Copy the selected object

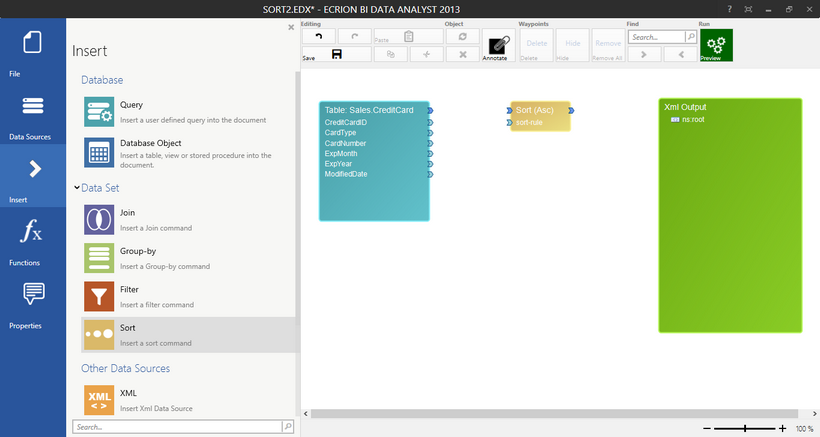pos(391,54)
